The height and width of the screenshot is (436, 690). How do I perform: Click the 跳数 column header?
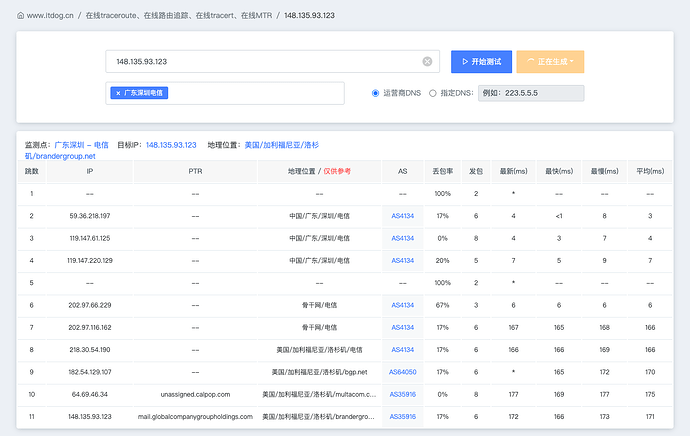[32, 171]
